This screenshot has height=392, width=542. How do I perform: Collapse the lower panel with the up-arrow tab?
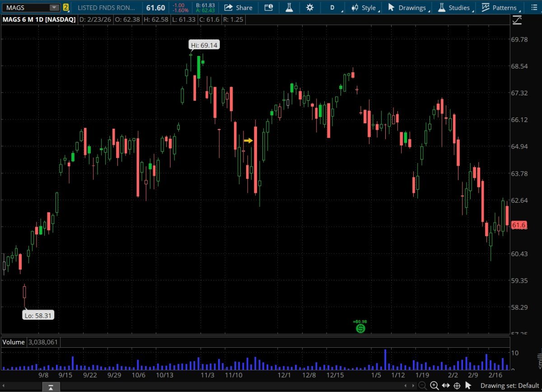(x=51, y=387)
